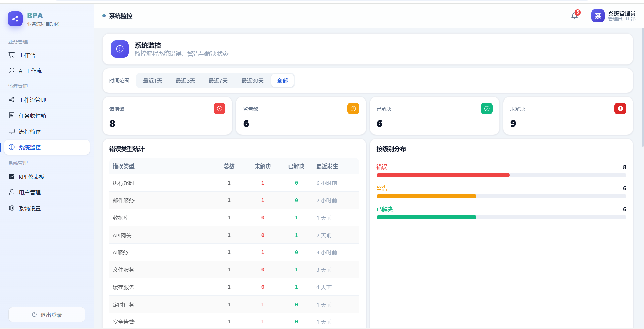The image size is (644, 329).
Task: Click the 用户管理 person icon
Action: pyautogui.click(x=12, y=192)
